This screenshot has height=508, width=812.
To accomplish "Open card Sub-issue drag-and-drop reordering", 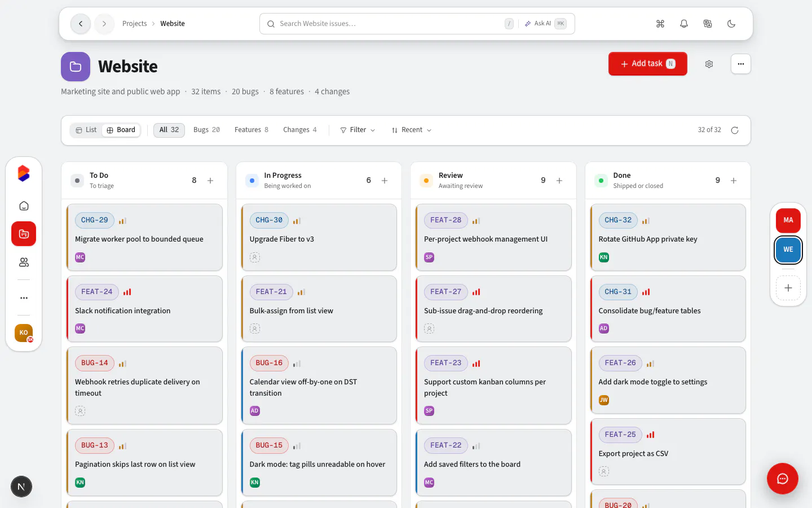I will (493, 309).
